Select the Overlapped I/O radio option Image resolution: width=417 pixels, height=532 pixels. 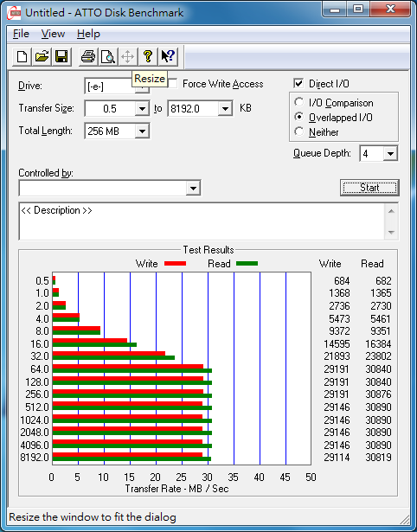[299, 117]
